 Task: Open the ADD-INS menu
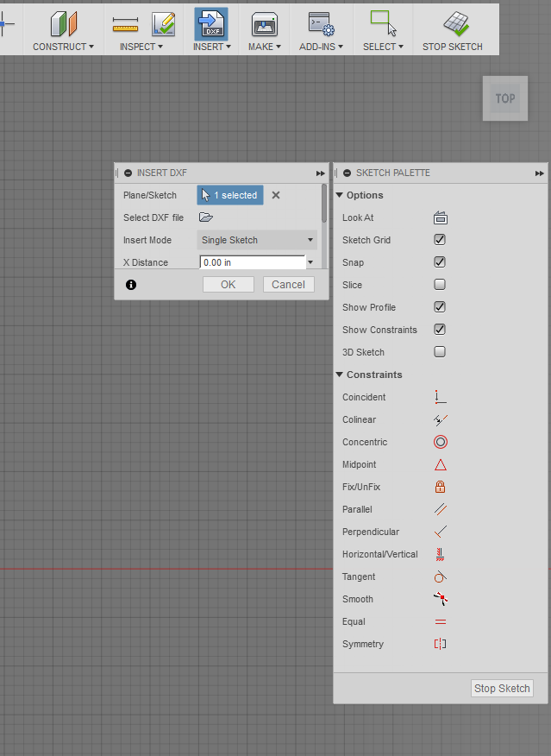point(322,47)
